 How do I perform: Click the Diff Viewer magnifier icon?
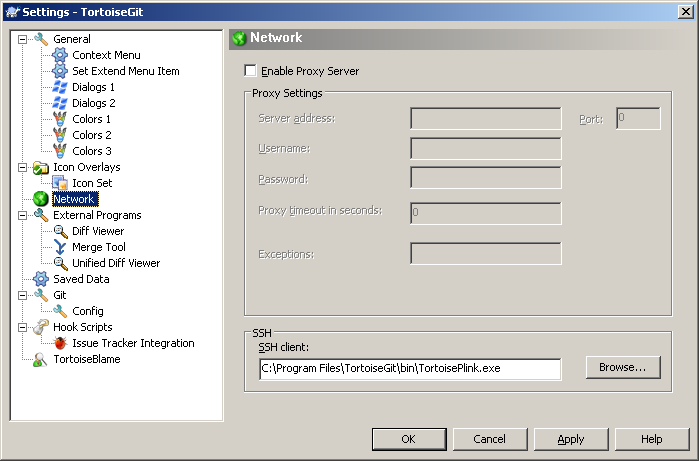tap(60, 231)
